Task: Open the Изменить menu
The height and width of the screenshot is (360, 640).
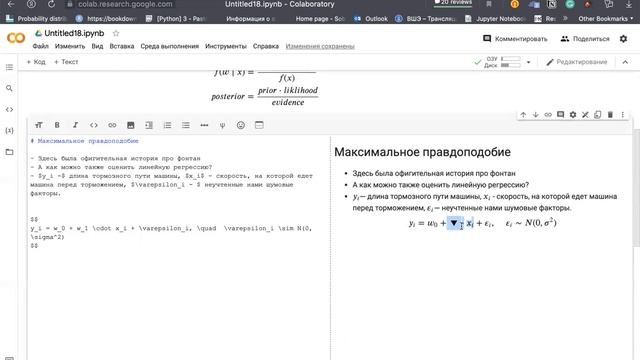Action: [70, 46]
